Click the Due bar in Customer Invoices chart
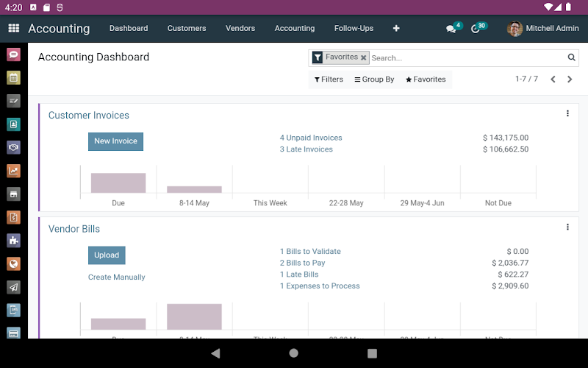The image size is (588, 368). (118, 183)
